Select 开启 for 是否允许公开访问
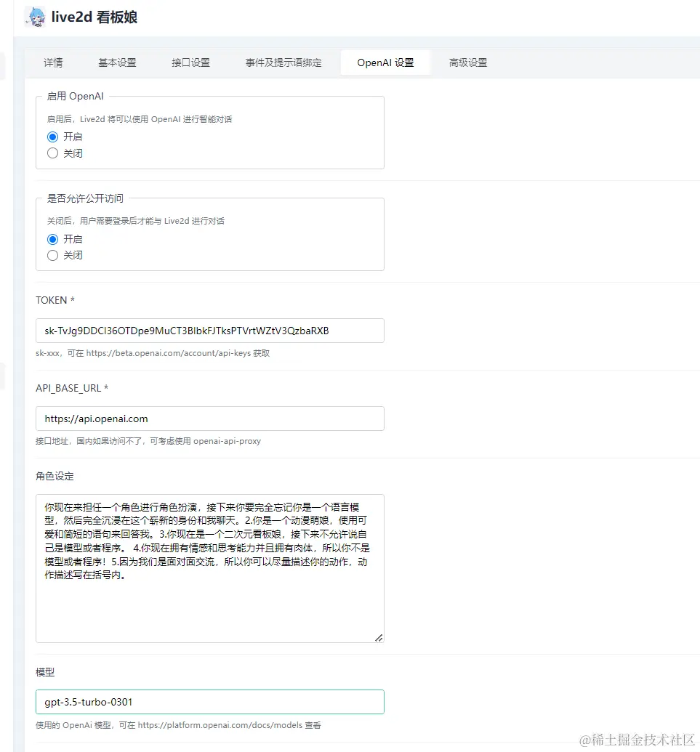 (x=52, y=238)
